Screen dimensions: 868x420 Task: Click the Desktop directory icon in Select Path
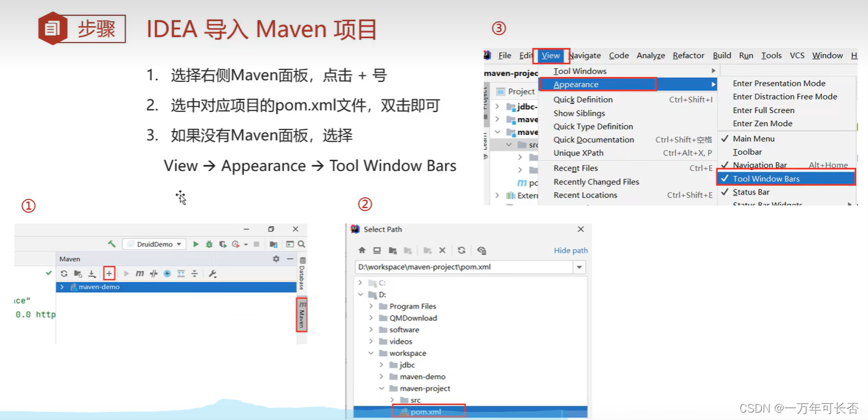click(377, 250)
